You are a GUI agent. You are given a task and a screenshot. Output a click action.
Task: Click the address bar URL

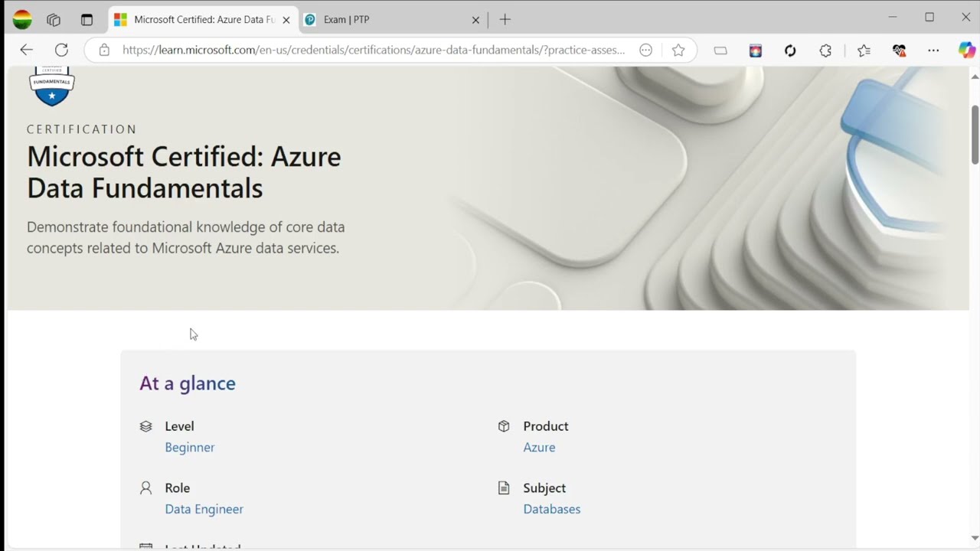[x=374, y=50]
